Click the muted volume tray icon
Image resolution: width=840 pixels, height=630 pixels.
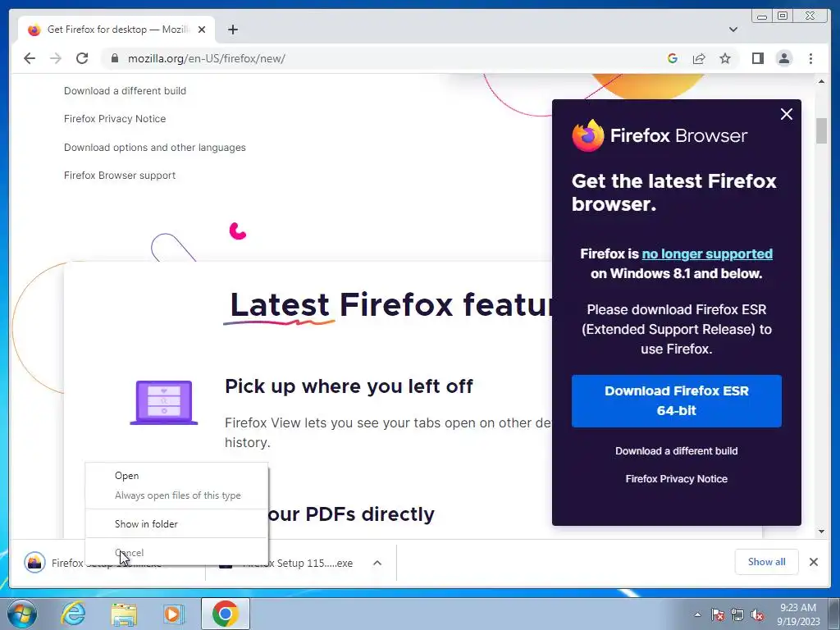click(757, 614)
